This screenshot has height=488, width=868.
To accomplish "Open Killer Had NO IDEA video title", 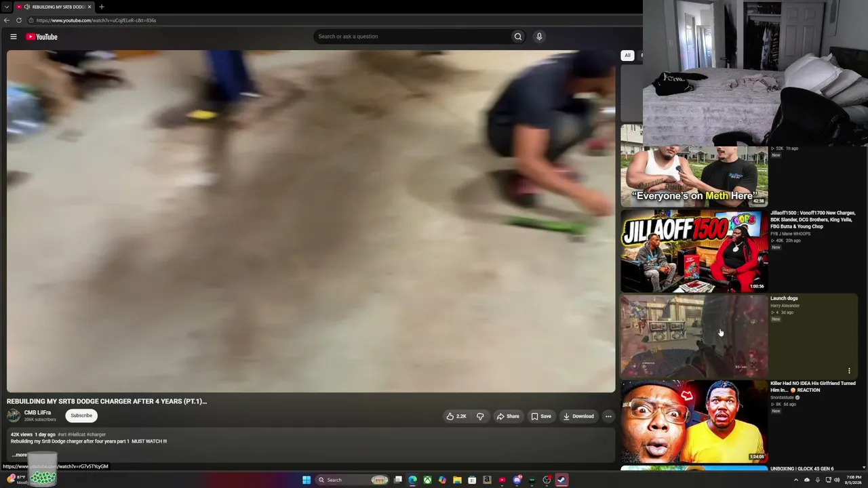I will pyautogui.click(x=813, y=386).
